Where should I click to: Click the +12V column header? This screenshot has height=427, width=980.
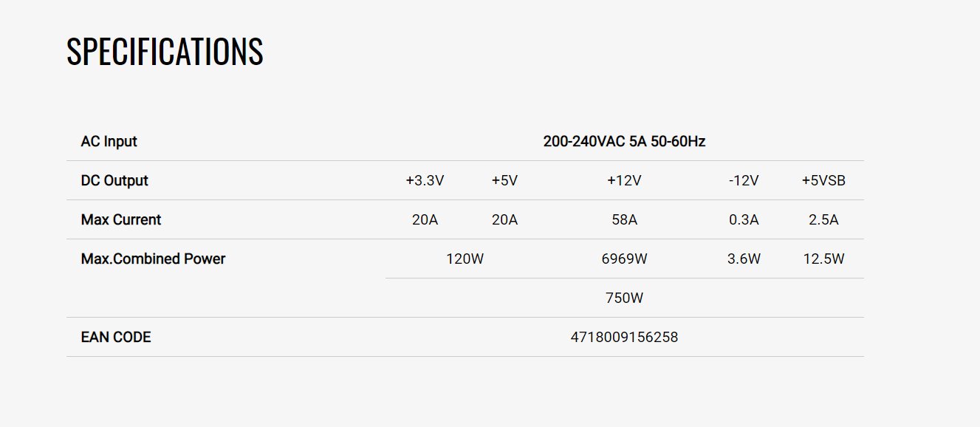pyautogui.click(x=624, y=180)
